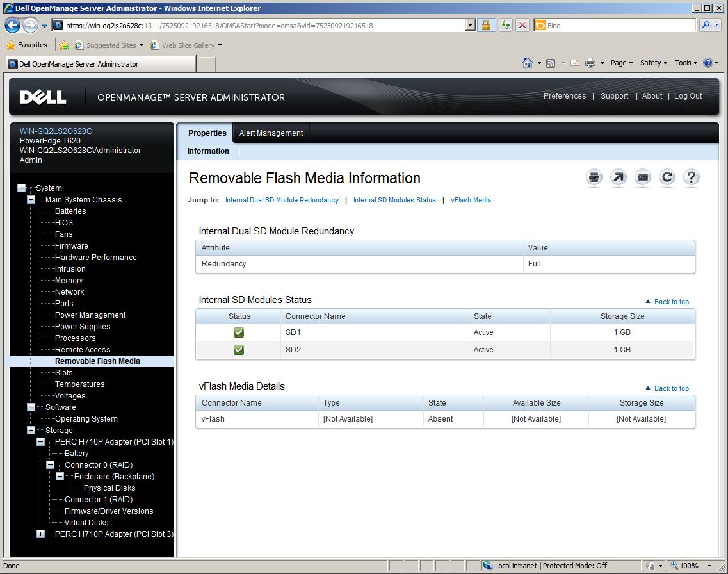This screenshot has height=574, width=728.
Task: Click the browser Home icon
Action: pos(528,63)
